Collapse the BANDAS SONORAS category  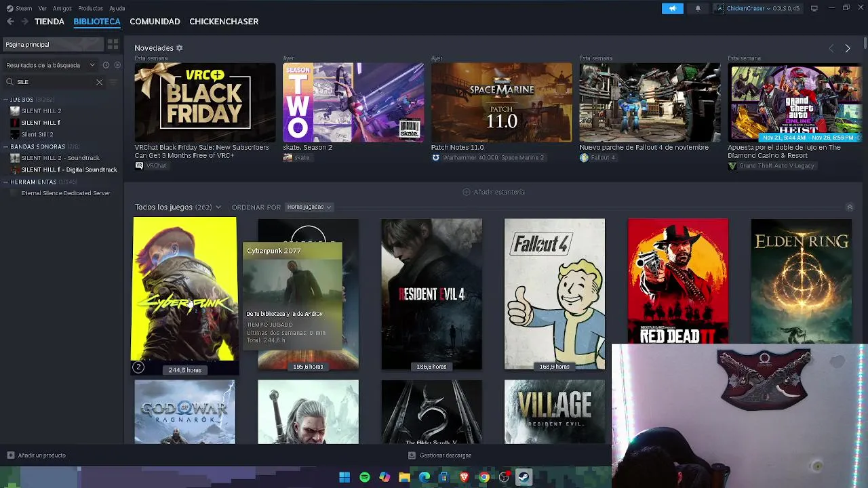point(5,146)
